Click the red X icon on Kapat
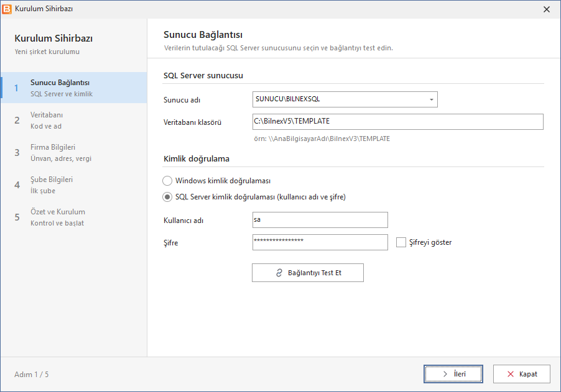The width and height of the screenshot is (561, 392). click(x=511, y=374)
